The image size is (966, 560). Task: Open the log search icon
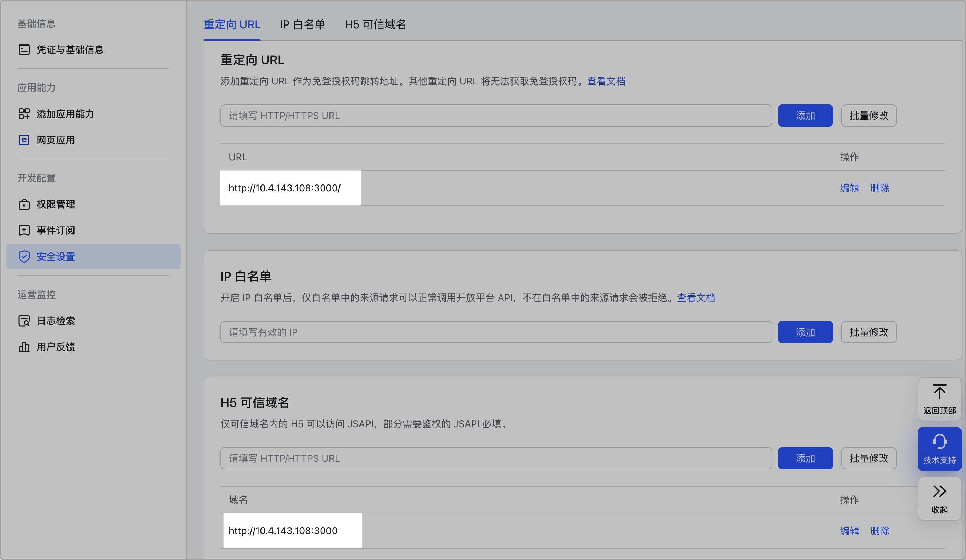pyautogui.click(x=24, y=321)
